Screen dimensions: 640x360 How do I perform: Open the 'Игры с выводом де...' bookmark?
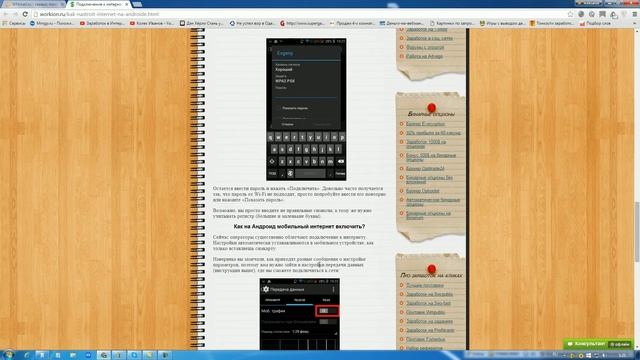point(502,23)
